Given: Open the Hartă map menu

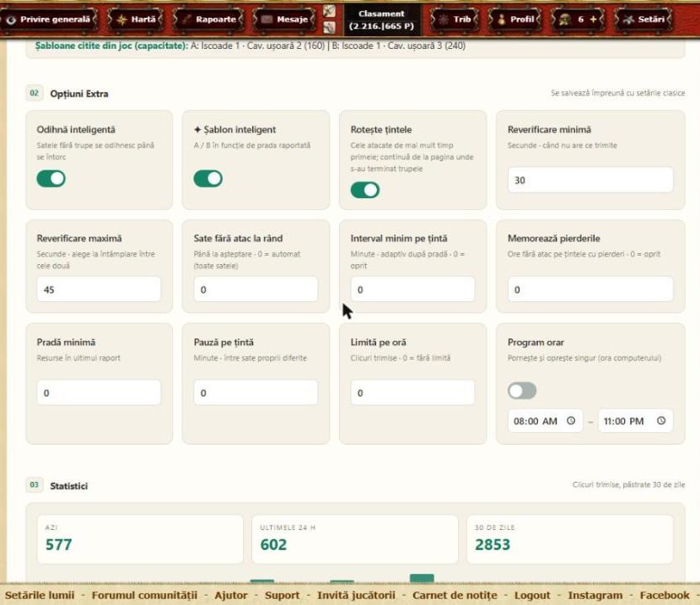Looking at the screenshot, I should point(136,19).
